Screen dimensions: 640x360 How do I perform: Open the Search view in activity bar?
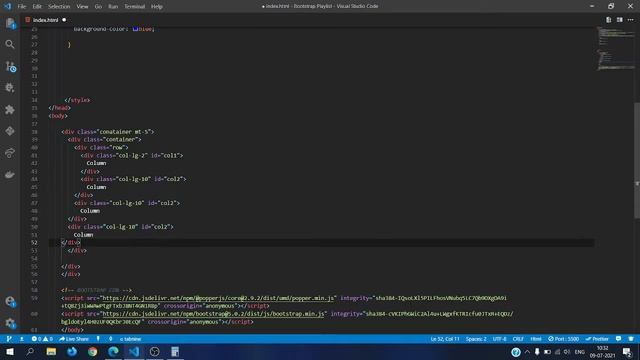click(10, 44)
